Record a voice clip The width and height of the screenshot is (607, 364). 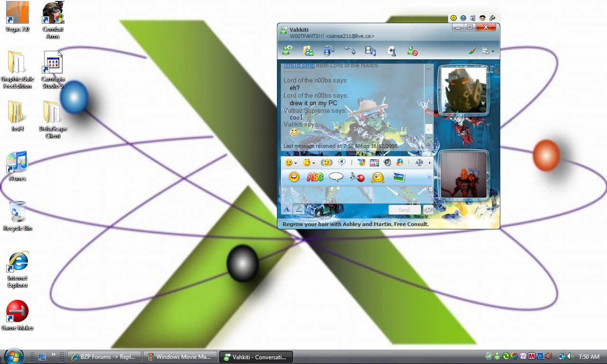coord(342,163)
